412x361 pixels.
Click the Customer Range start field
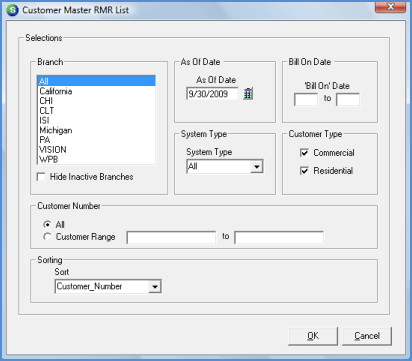coord(171,237)
